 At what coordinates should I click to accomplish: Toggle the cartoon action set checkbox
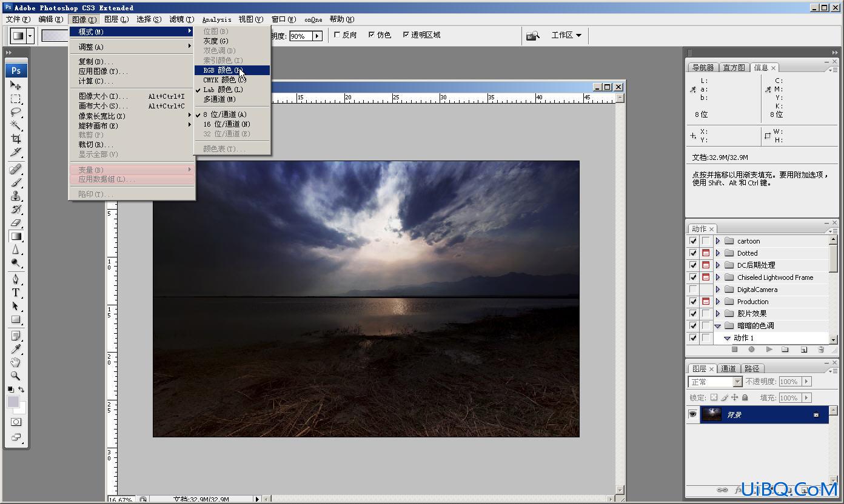(x=694, y=241)
